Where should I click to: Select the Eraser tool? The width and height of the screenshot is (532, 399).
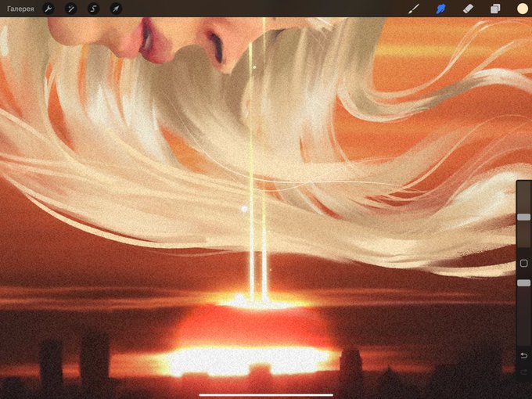coord(468,9)
